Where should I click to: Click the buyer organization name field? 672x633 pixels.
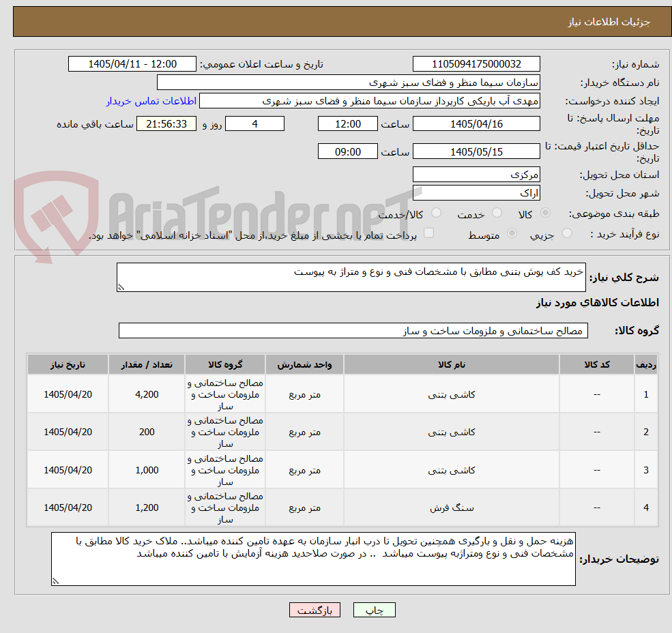point(349,83)
